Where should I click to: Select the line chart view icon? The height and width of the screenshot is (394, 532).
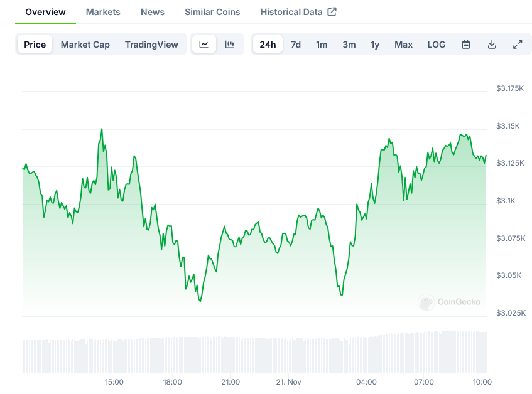(x=204, y=45)
